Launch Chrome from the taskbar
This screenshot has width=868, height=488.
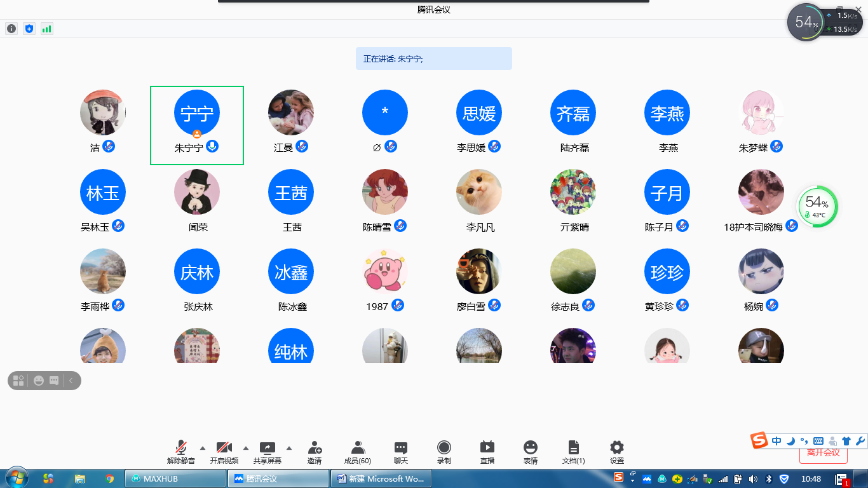(110, 478)
